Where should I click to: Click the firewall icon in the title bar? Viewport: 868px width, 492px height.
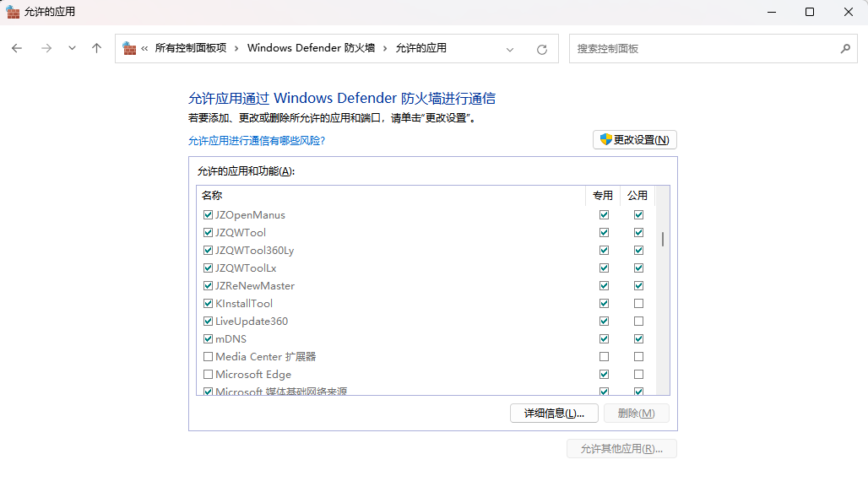point(12,12)
